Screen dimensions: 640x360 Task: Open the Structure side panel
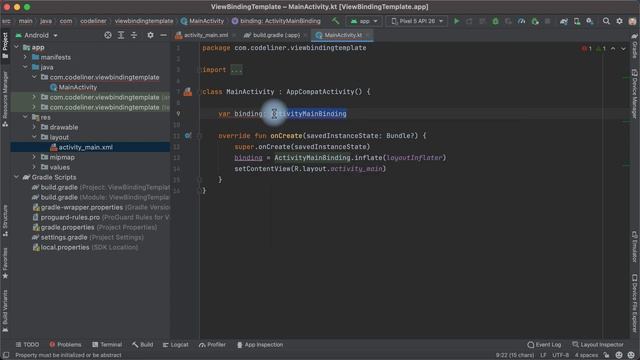pos(5,221)
